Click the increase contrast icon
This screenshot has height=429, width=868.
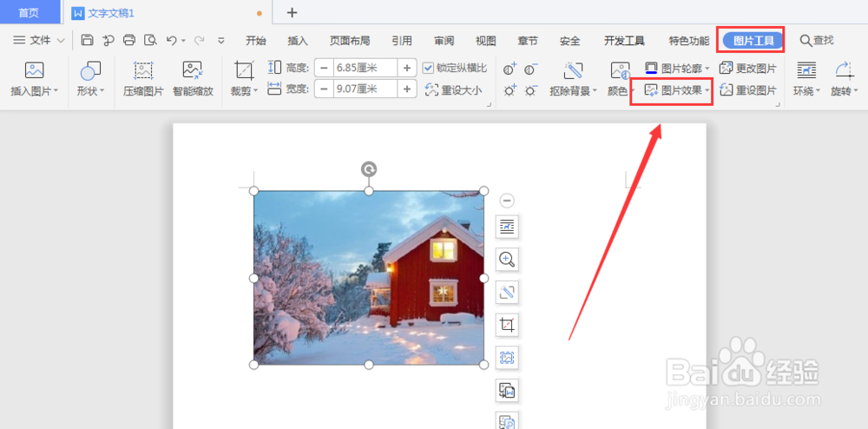tap(510, 69)
